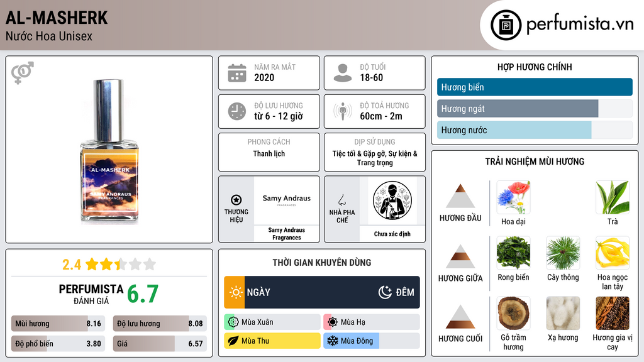Screen dimensions: 644x362
Task: Click the Al-Masherk perfume bottle image
Action: point(109,151)
